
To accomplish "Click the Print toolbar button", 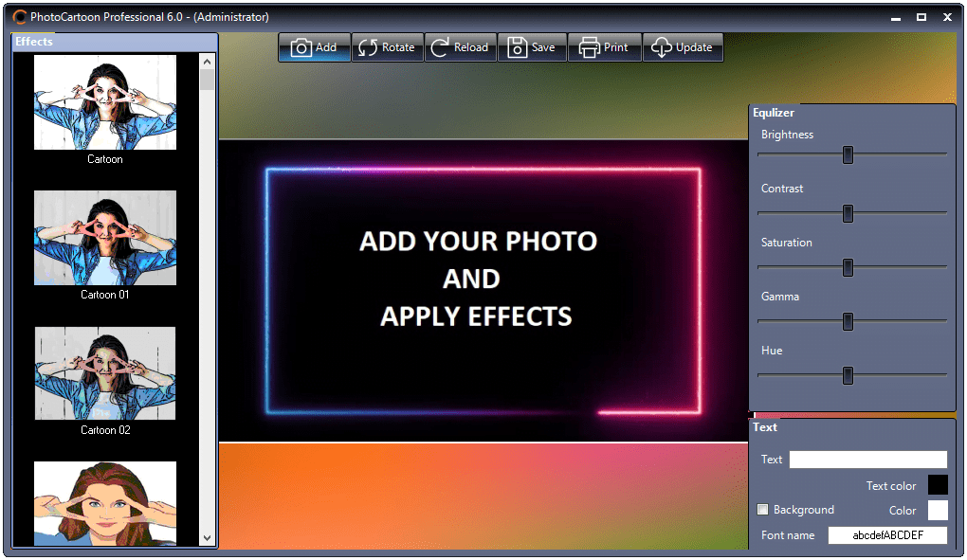I will [x=605, y=47].
